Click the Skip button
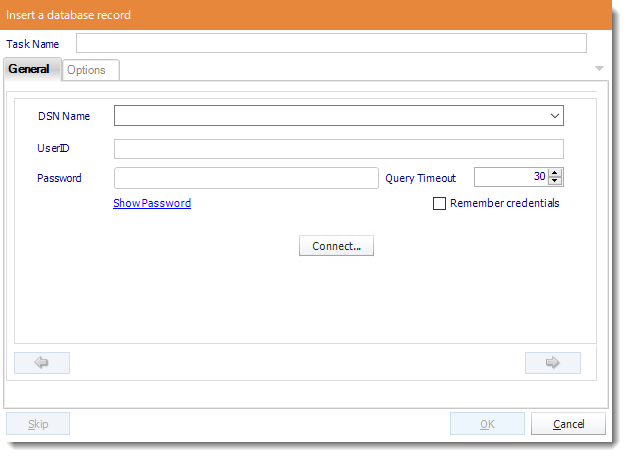Image resolution: width=627 pixels, height=457 pixels. 38,424
